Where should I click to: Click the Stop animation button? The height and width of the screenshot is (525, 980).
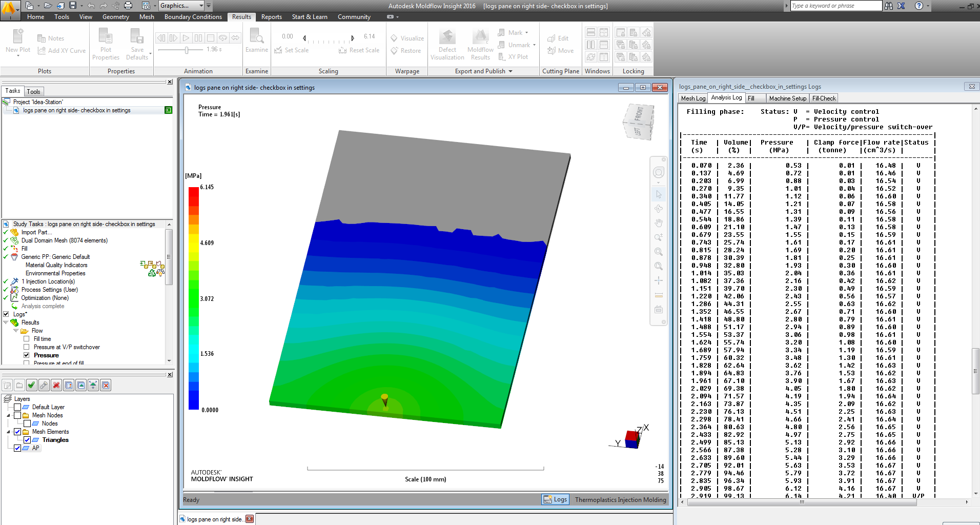click(x=210, y=38)
